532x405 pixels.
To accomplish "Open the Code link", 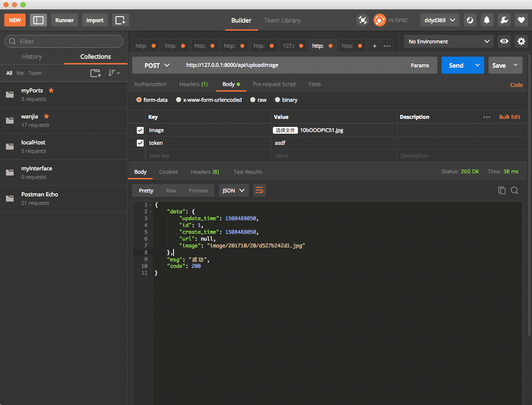I will point(516,85).
